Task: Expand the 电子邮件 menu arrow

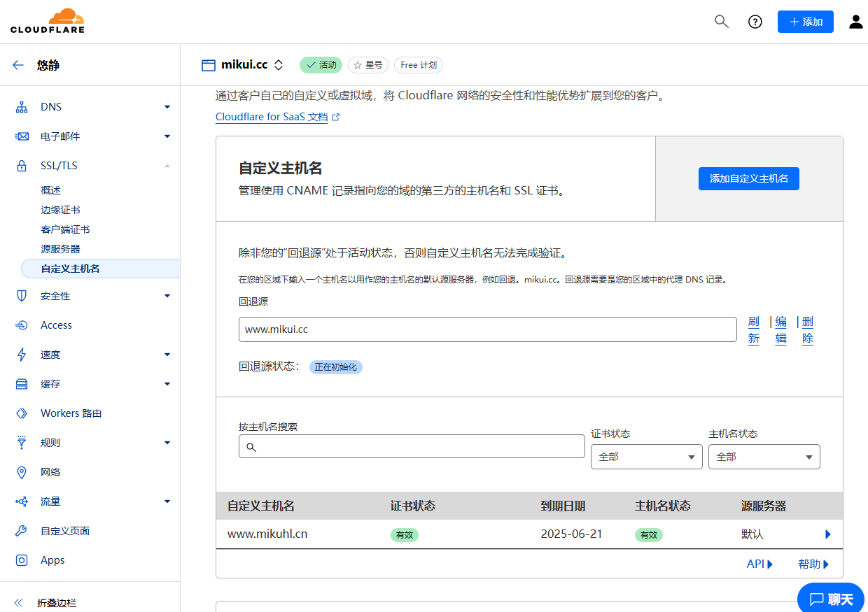Action: coord(167,136)
